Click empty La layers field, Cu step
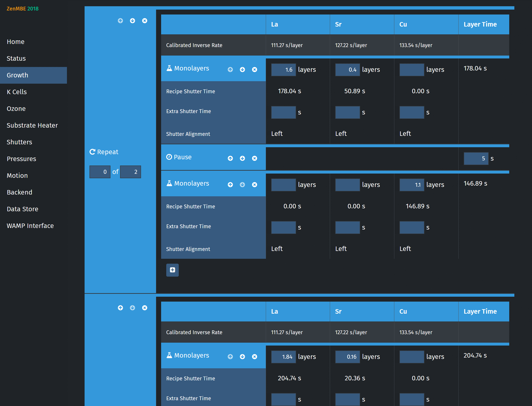532x406 pixels. [x=284, y=185]
